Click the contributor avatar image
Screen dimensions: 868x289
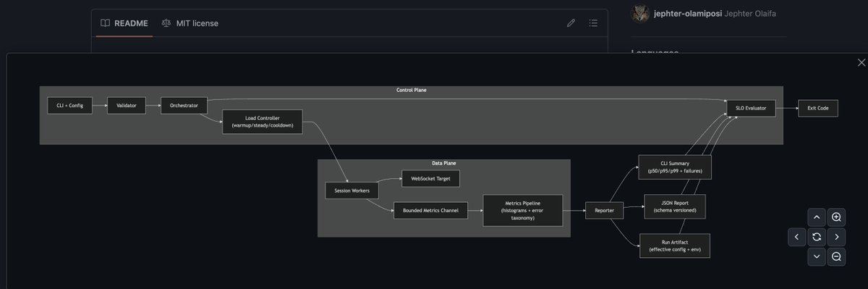(x=639, y=13)
